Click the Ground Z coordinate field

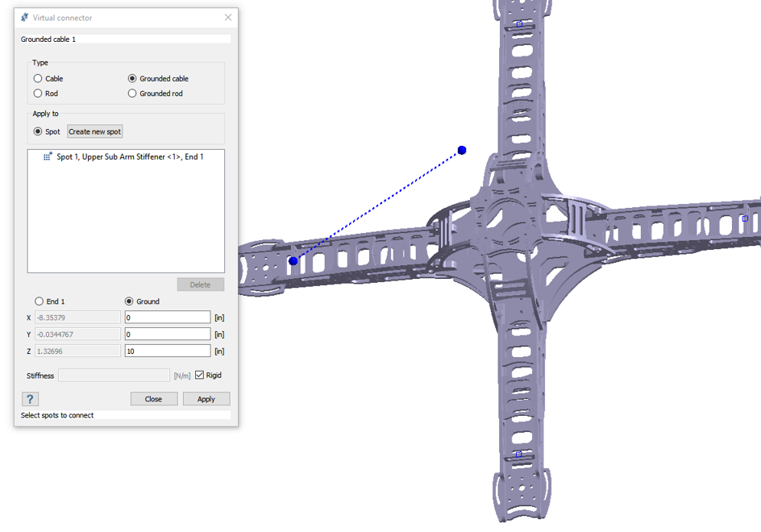tap(167, 351)
